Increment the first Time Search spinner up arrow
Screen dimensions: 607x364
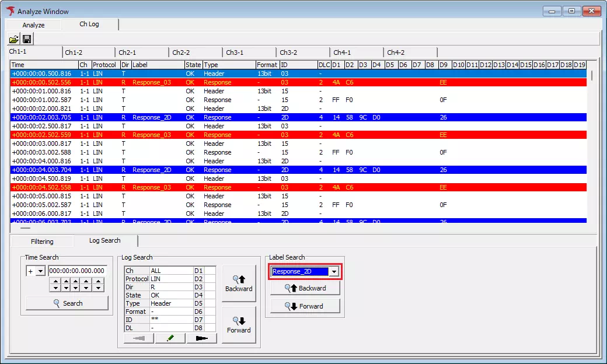click(54, 281)
